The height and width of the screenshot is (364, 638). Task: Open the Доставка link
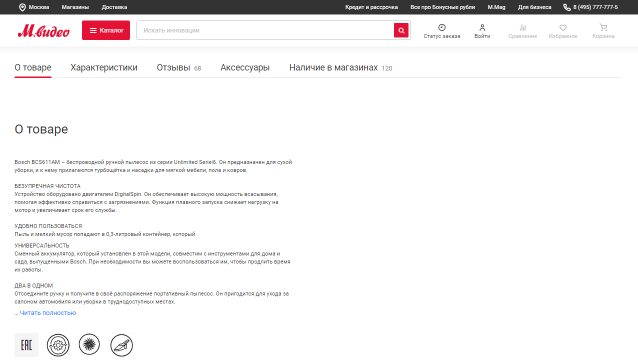(x=114, y=7)
